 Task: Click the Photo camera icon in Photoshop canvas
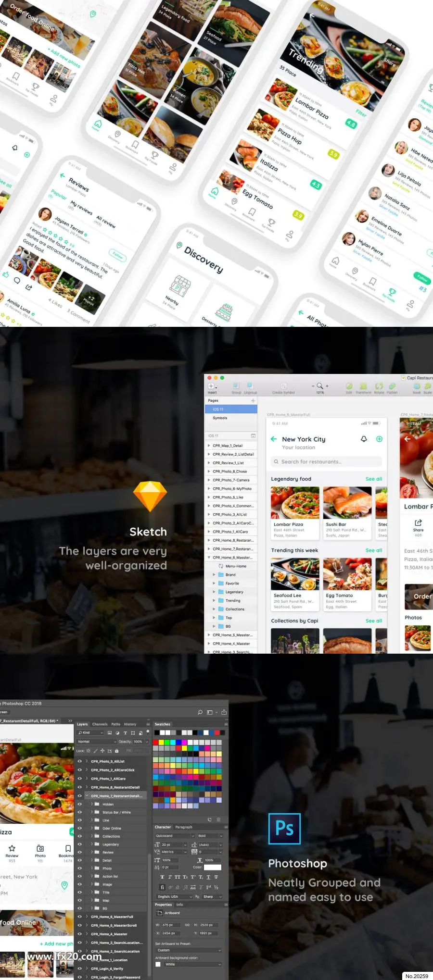[x=40, y=848]
